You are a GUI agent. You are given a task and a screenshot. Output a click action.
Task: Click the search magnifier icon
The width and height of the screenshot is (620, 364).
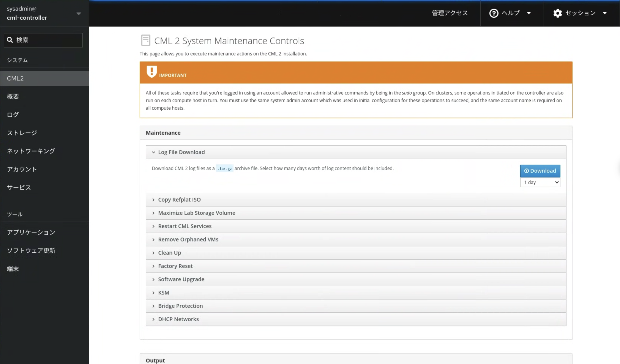10,40
